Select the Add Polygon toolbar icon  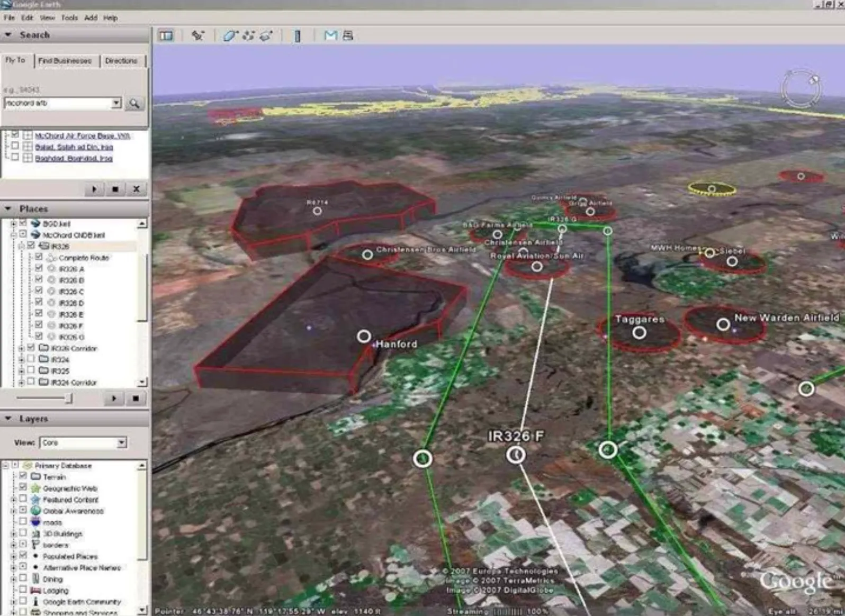pyautogui.click(x=230, y=35)
